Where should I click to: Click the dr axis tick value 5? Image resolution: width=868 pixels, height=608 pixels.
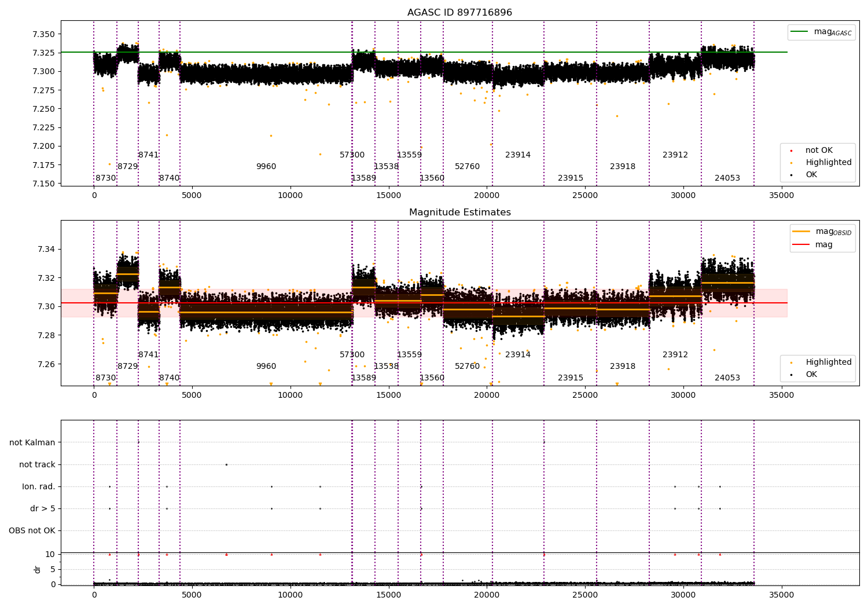(x=53, y=569)
